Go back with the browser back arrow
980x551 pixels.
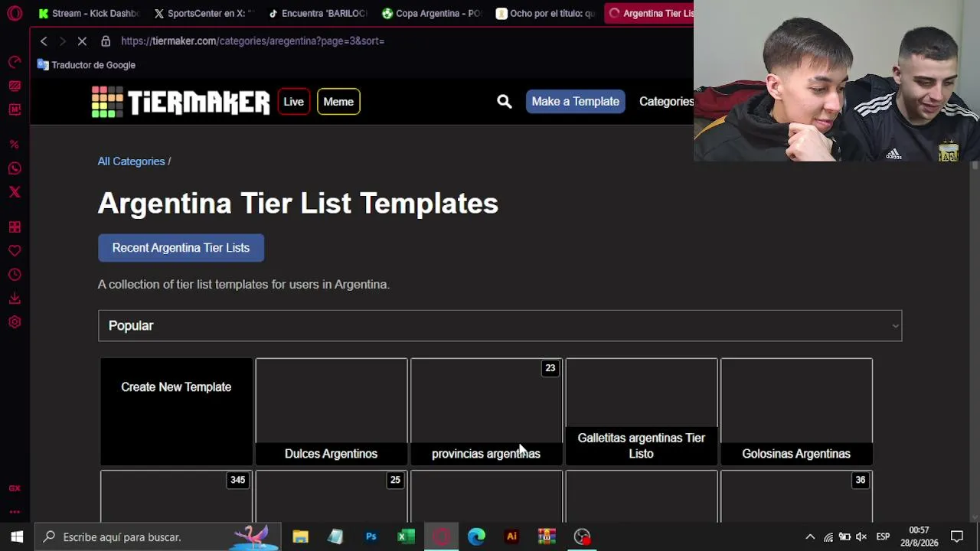coord(44,41)
